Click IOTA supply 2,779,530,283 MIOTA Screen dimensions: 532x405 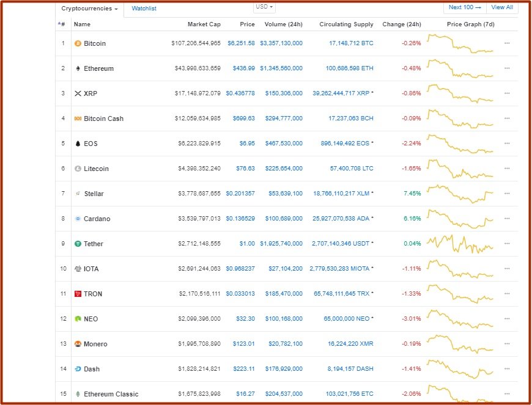coord(339,269)
